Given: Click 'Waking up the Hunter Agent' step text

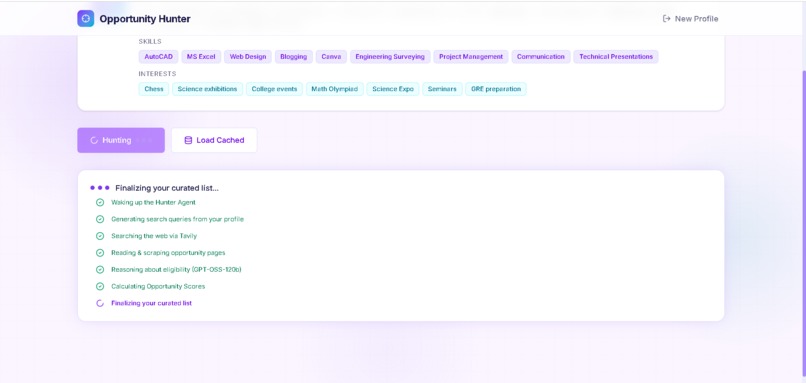Looking at the screenshot, I should click(153, 203).
